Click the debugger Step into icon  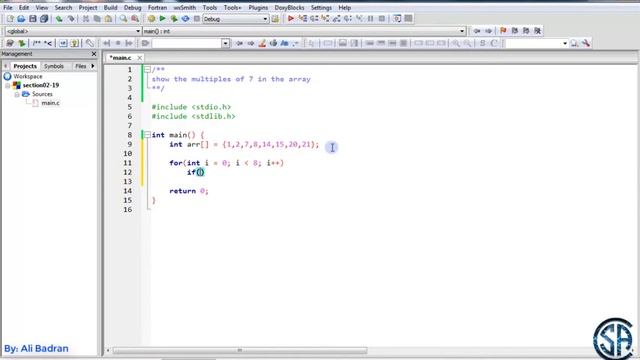(x=325, y=19)
